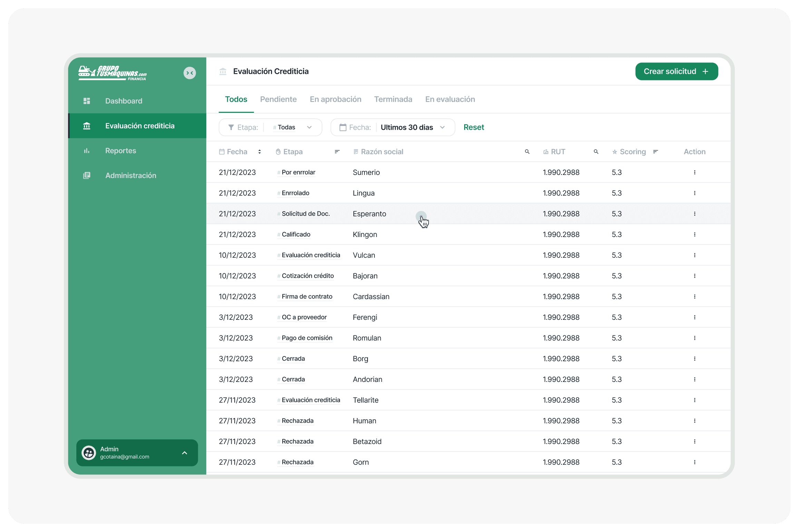This screenshot has height=532, width=799.
Task: Switch to the Pendiente tab
Action: pyautogui.click(x=278, y=99)
